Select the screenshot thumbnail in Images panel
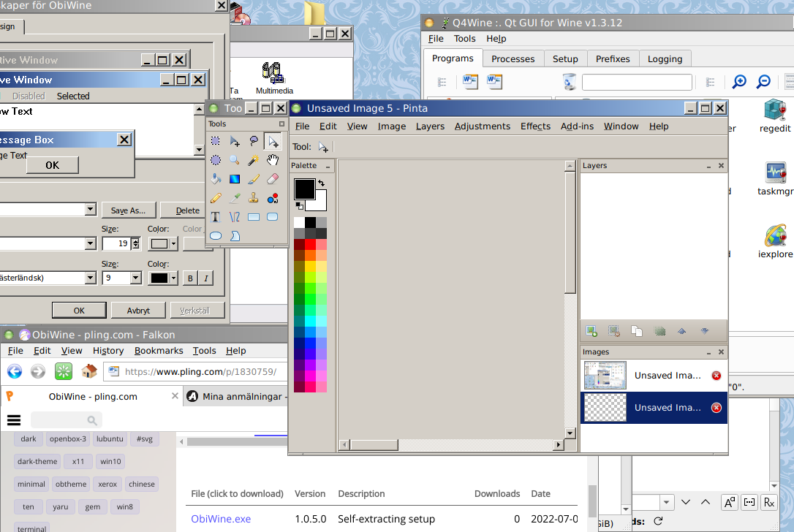Screen dimensions: 794x532 pyautogui.click(x=605, y=376)
